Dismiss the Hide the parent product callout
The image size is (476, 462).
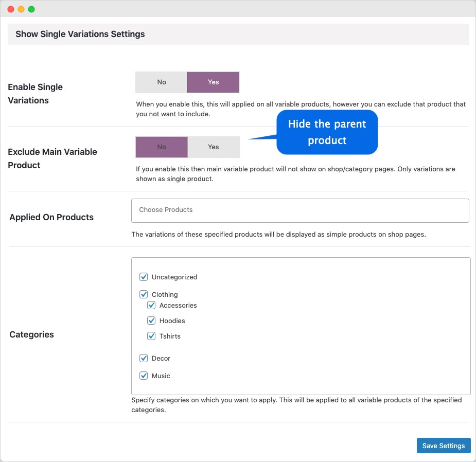(327, 132)
